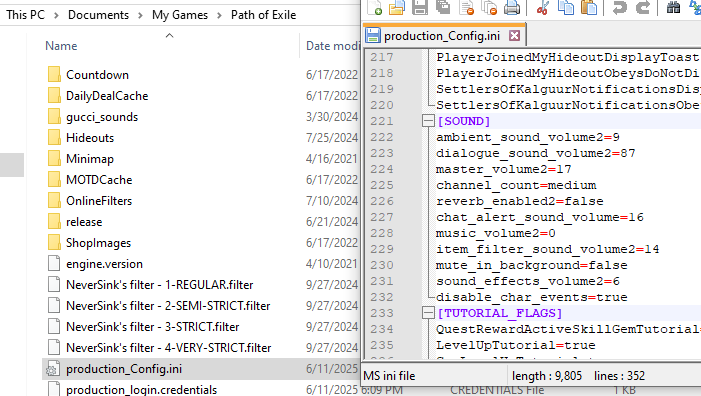Select the gucci_sounds folder
701x396 pixels.
coord(102,117)
